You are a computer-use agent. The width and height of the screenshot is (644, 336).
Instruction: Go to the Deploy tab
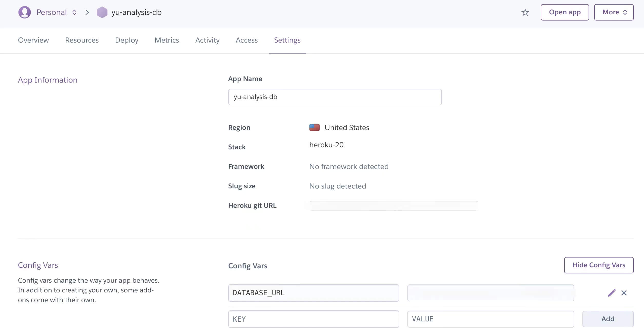[x=126, y=40]
